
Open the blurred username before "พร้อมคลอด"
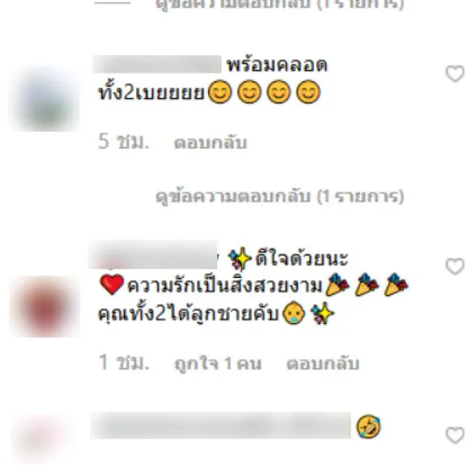click(157, 64)
